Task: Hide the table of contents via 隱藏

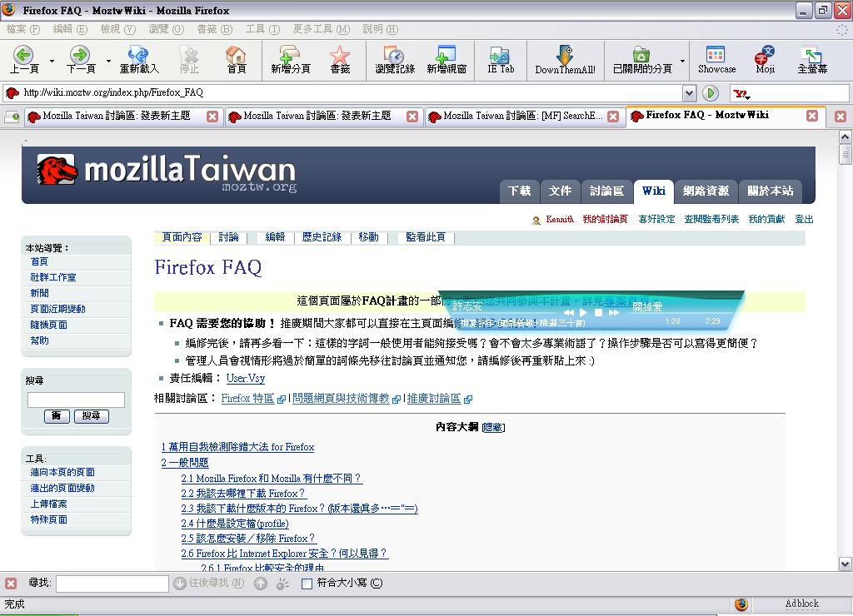Action: 493,427
